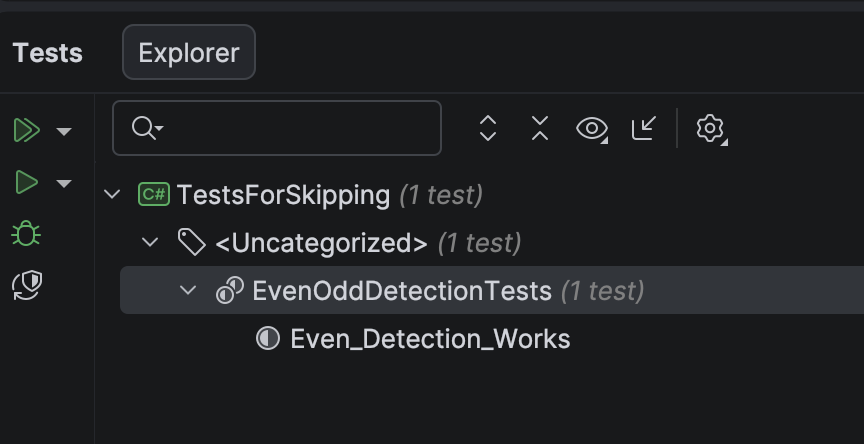This screenshot has height=444, width=864.
Task: Click the Run Selected Tests play icon
Action: click(x=26, y=182)
